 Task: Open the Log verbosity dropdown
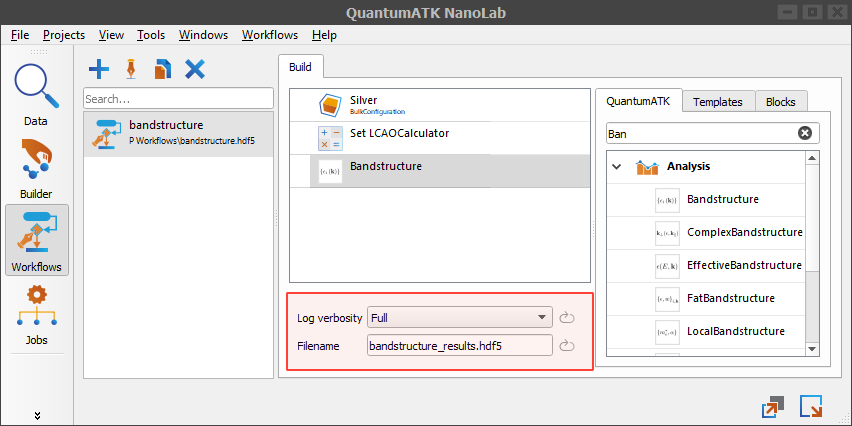[x=460, y=318]
